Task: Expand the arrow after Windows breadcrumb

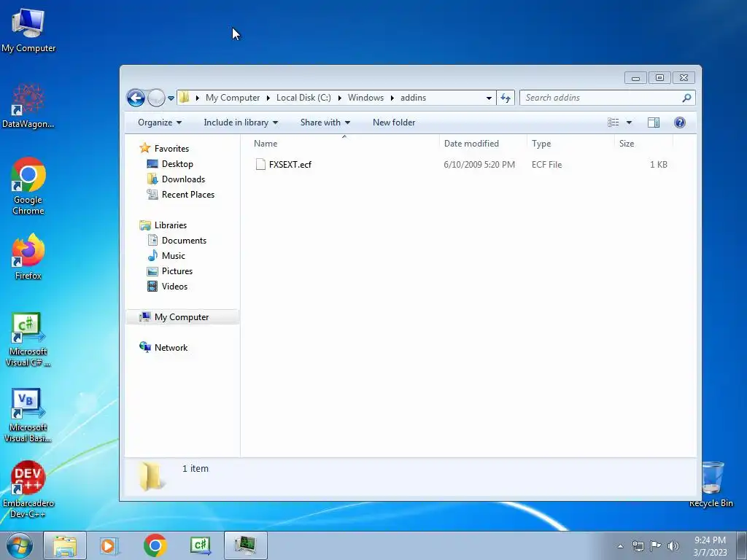Action: point(392,98)
